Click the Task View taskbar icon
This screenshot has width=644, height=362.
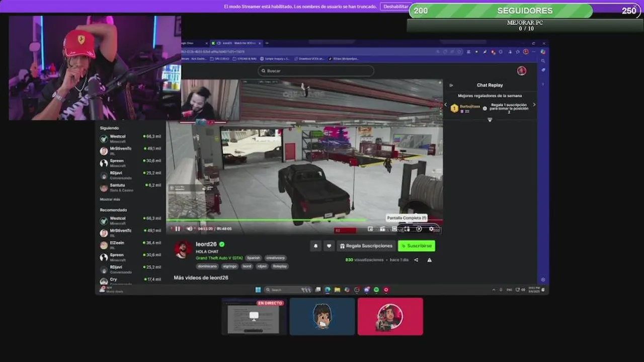tap(318, 290)
